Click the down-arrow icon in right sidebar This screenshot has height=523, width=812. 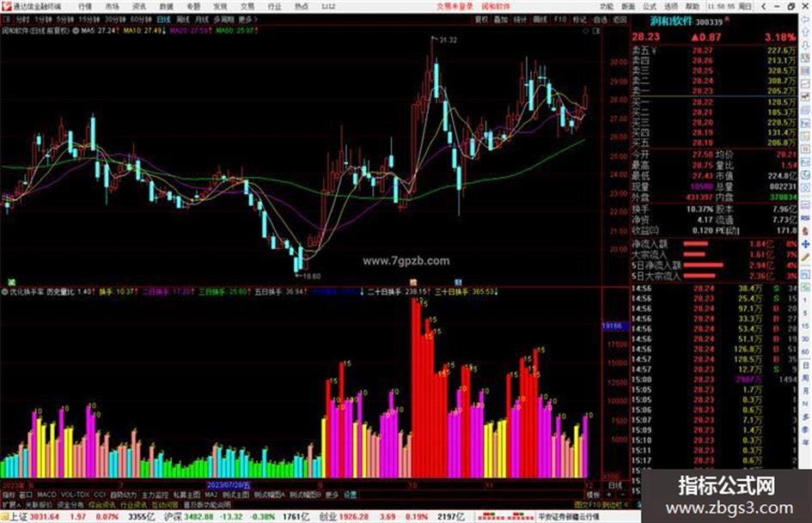(x=805, y=46)
